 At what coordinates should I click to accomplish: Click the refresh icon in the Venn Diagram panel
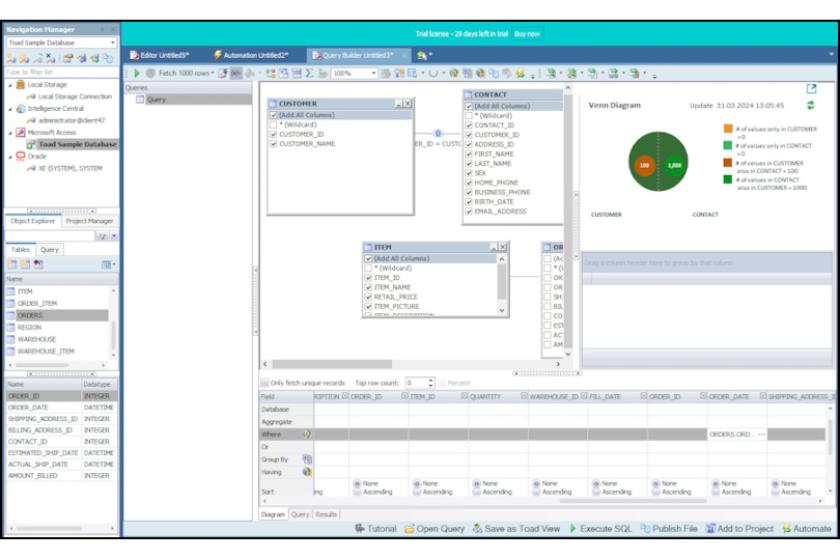pyautogui.click(x=811, y=106)
